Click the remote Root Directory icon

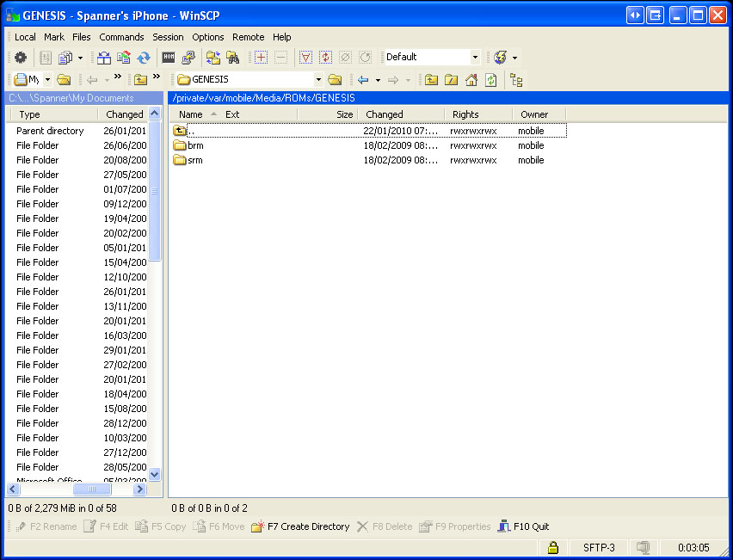(x=451, y=80)
